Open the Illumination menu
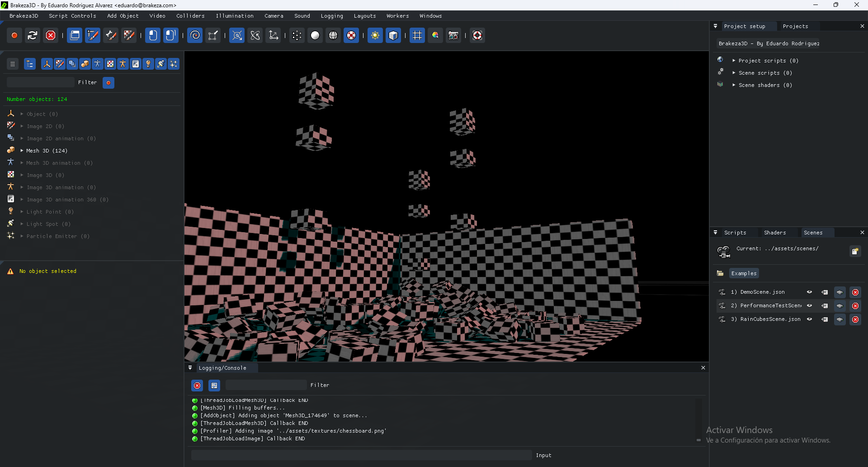Image resolution: width=868 pixels, height=467 pixels. click(234, 16)
